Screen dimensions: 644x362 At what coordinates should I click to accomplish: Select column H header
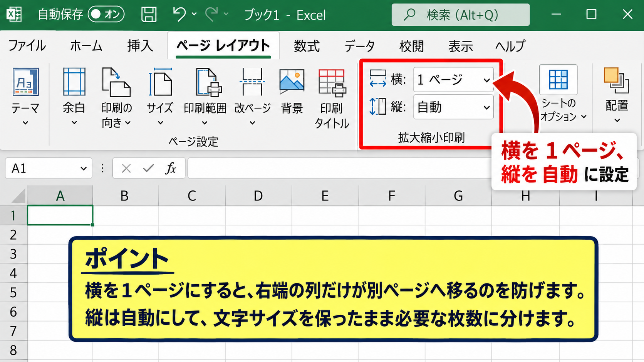pyautogui.click(x=525, y=196)
